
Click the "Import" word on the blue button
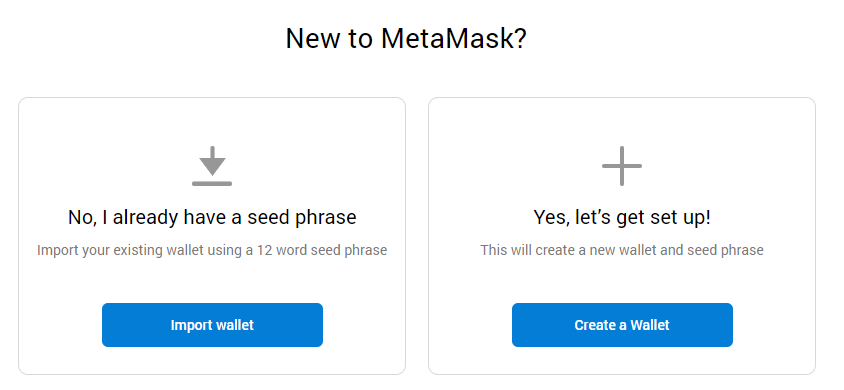189,325
